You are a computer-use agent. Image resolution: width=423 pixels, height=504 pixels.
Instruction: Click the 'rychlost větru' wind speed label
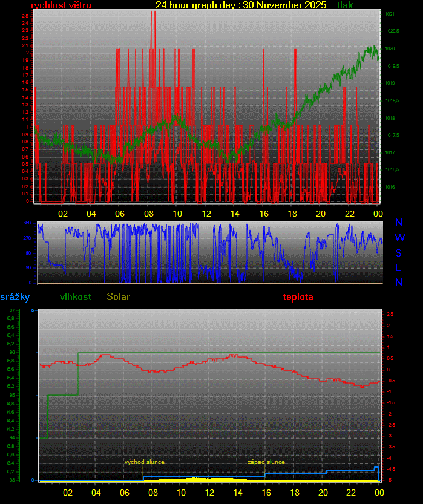click(61, 5)
